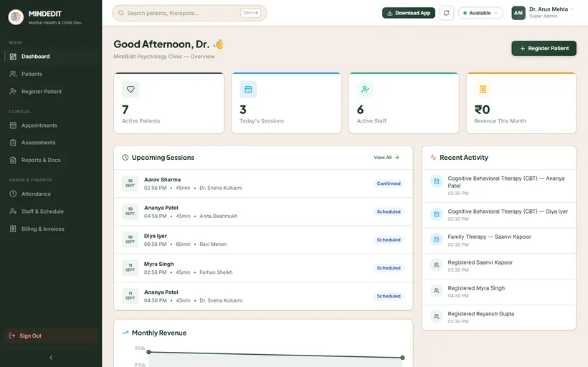Open Registered Reyansh Gupta activity entry
This screenshot has width=588, height=367.
[x=499, y=318]
